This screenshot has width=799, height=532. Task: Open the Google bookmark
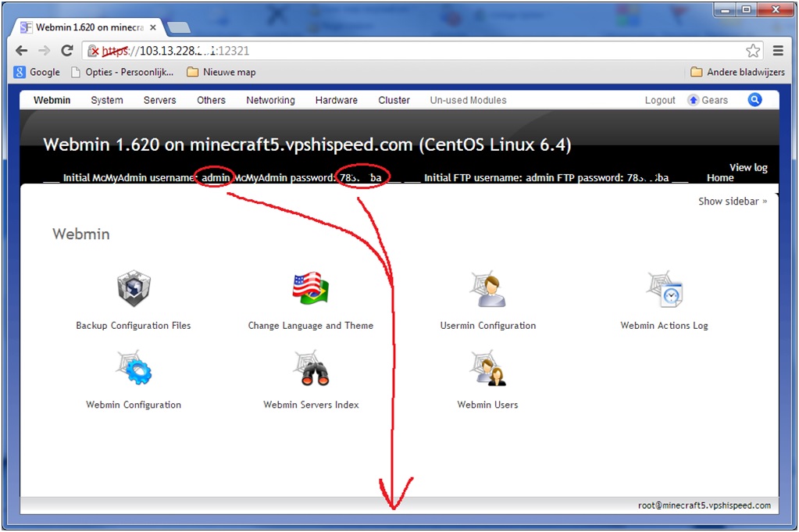37,73
